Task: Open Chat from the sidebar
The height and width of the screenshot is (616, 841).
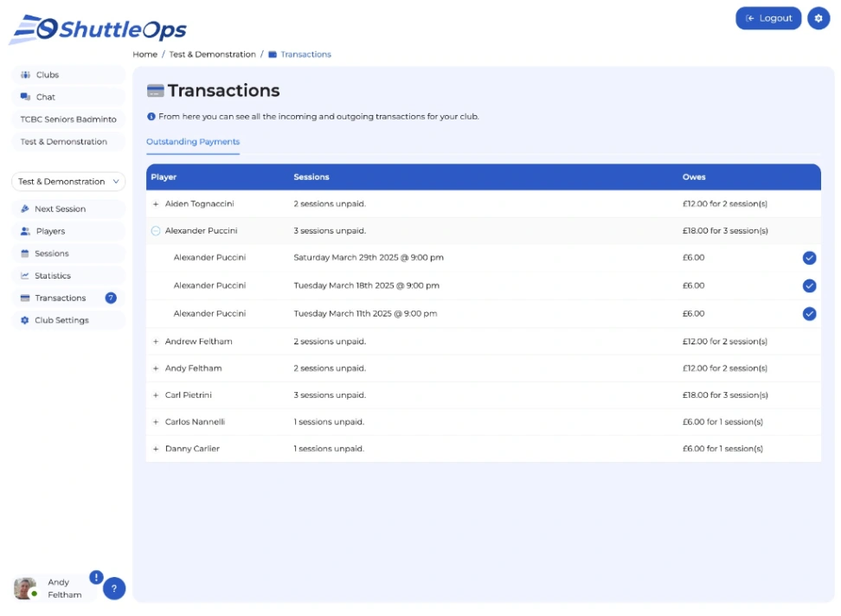Action: click(x=68, y=97)
